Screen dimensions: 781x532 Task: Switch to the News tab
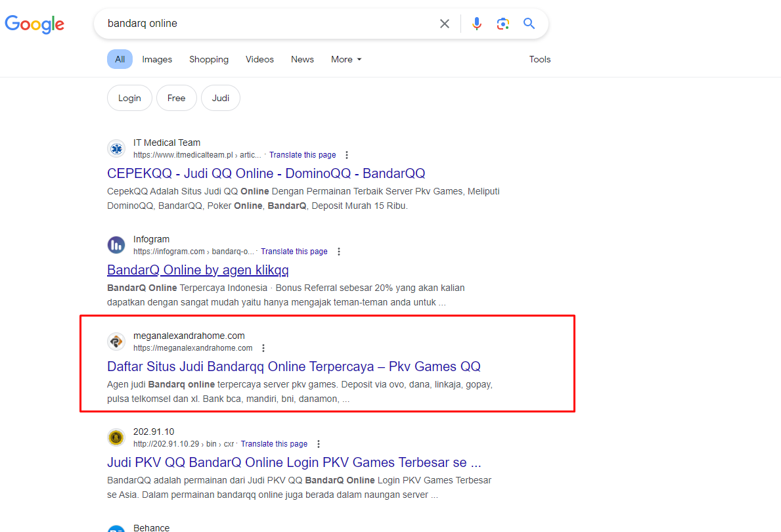(302, 59)
